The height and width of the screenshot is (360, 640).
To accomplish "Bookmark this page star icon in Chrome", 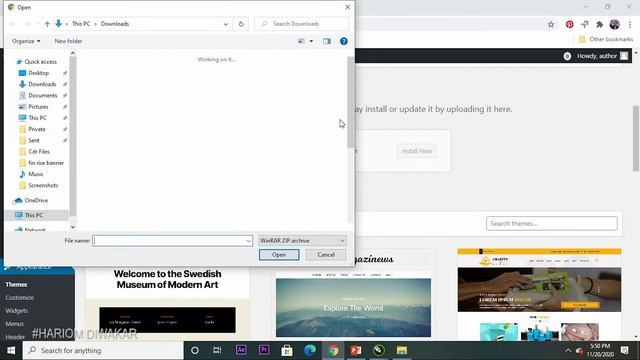I will click(551, 24).
